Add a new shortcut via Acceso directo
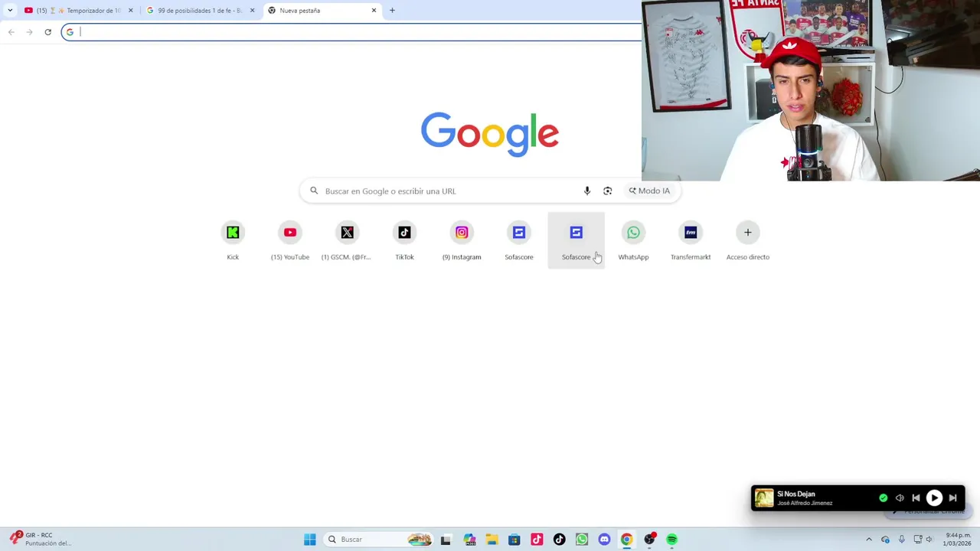The height and width of the screenshot is (551, 980). pos(748,240)
